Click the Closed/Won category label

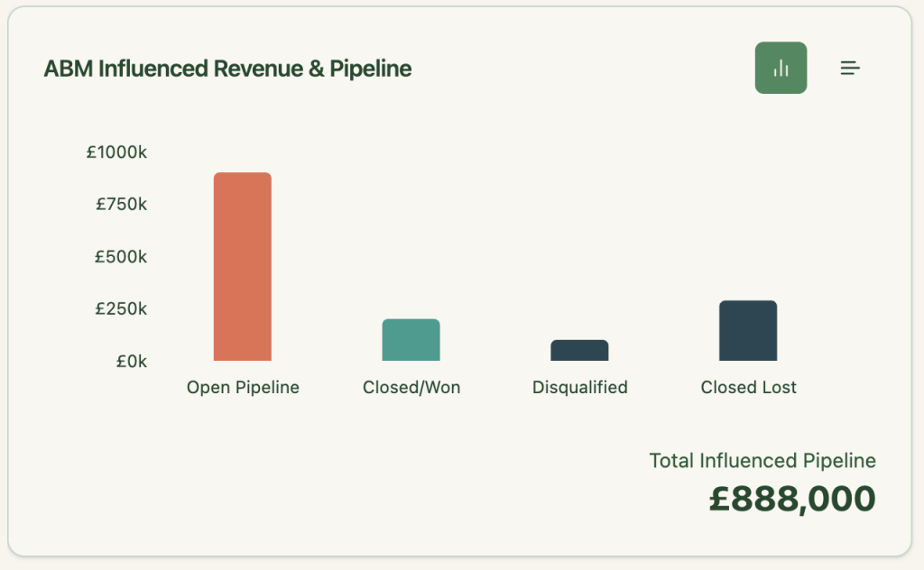click(411, 387)
